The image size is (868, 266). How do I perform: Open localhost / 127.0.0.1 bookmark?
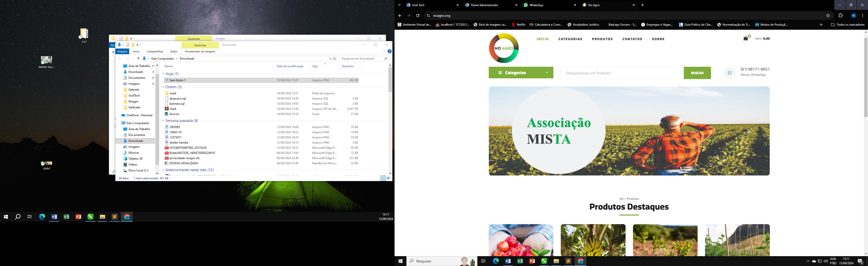coord(452,25)
